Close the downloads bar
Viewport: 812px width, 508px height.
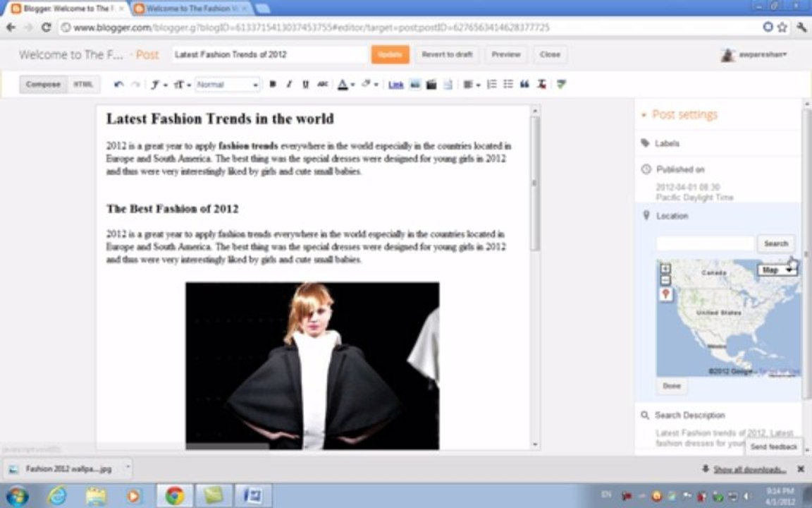pos(801,469)
